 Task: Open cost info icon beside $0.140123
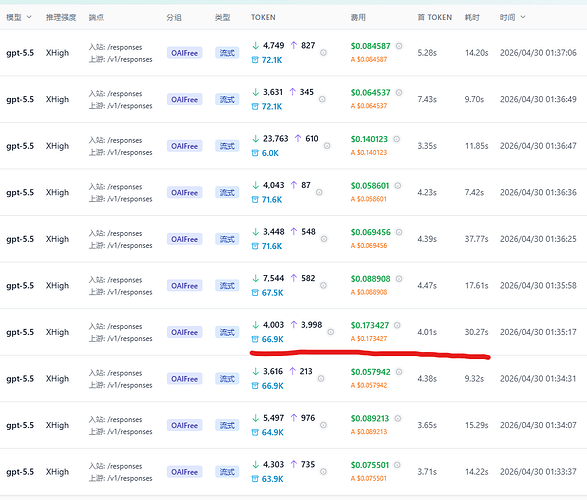[396, 139]
